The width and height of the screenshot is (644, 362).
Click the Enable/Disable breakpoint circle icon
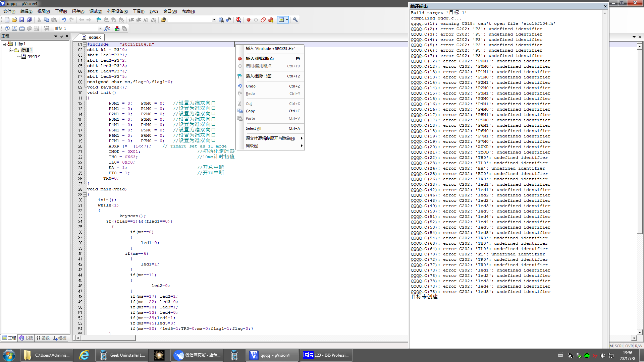pyautogui.click(x=256, y=20)
